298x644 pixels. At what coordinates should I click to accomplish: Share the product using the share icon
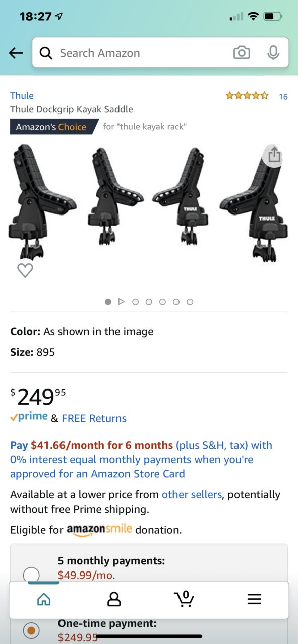[x=274, y=155]
